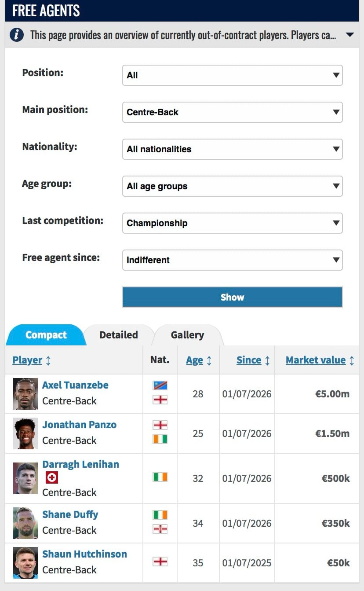The height and width of the screenshot is (591, 364).
Task: Open the Position dropdown
Action: 232,75
